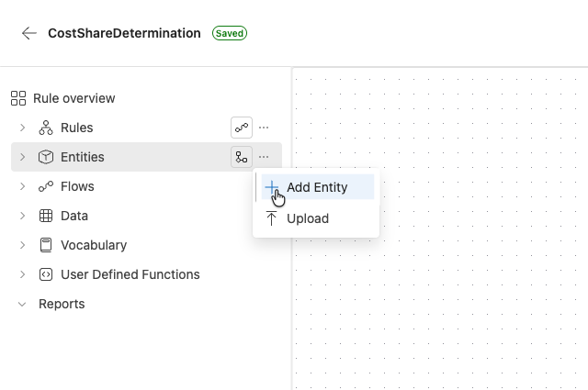The height and width of the screenshot is (390, 588).
Task: Expand the Rules tree node
Action: [x=22, y=128]
